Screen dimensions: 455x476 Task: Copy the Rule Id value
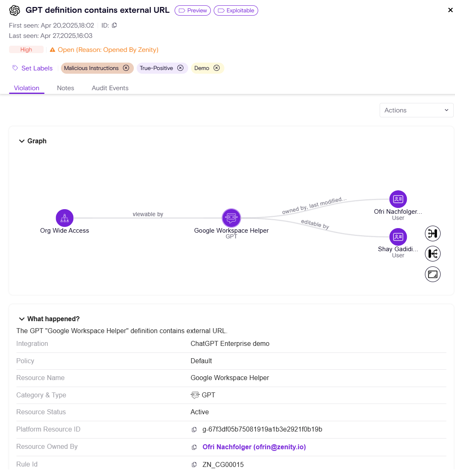click(x=194, y=464)
